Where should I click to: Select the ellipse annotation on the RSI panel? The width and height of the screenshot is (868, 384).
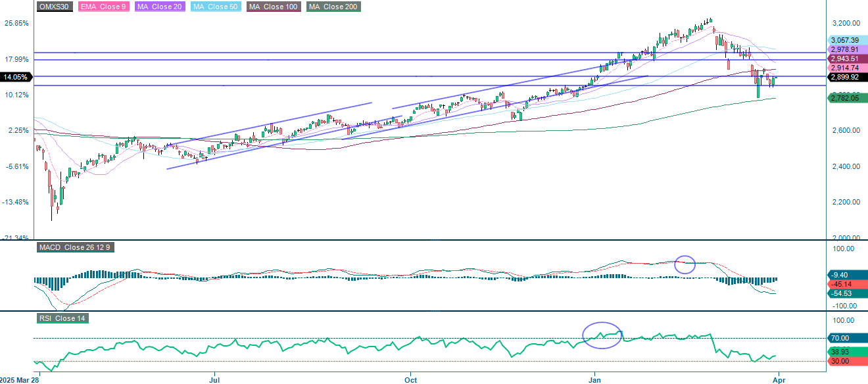point(602,335)
